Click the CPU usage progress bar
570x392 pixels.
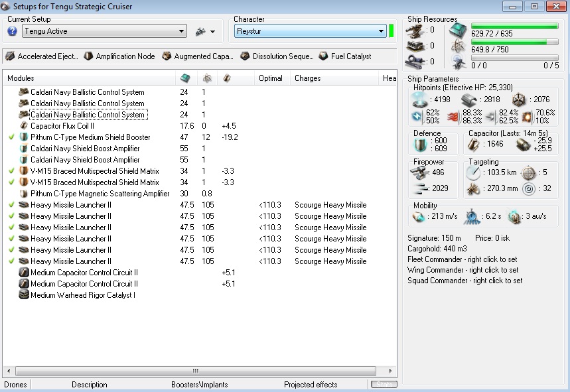click(x=514, y=26)
